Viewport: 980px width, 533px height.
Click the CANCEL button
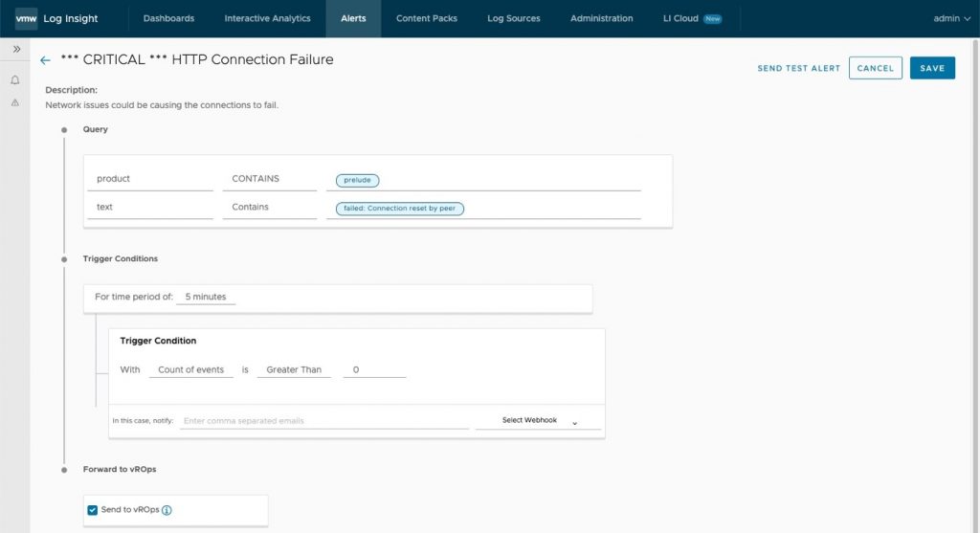click(875, 68)
